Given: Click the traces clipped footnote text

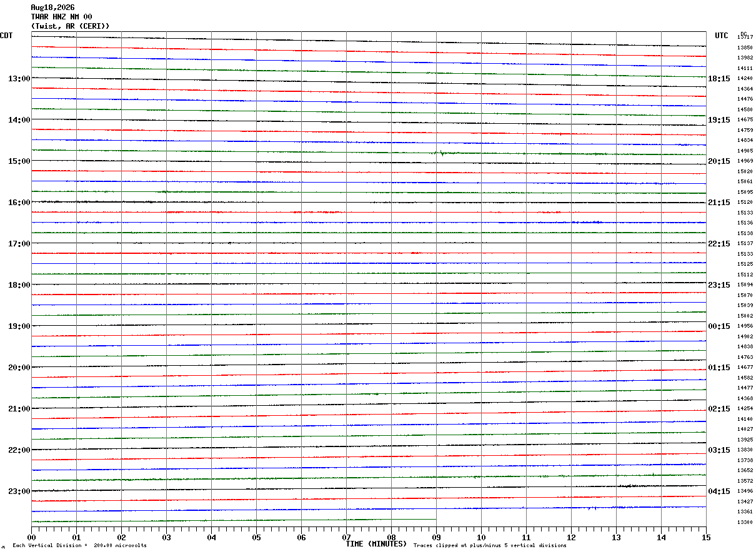Looking at the screenshot, I should (490, 546).
